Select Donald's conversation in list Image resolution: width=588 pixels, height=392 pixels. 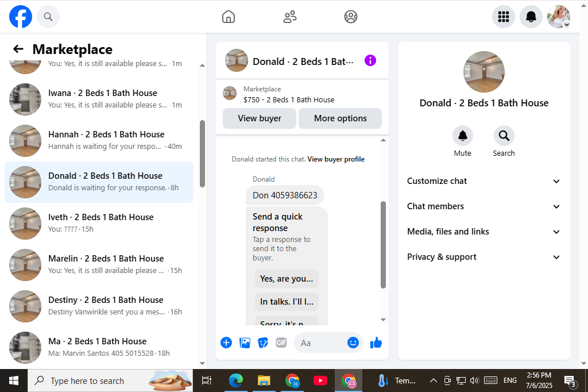(x=99, y=182)
